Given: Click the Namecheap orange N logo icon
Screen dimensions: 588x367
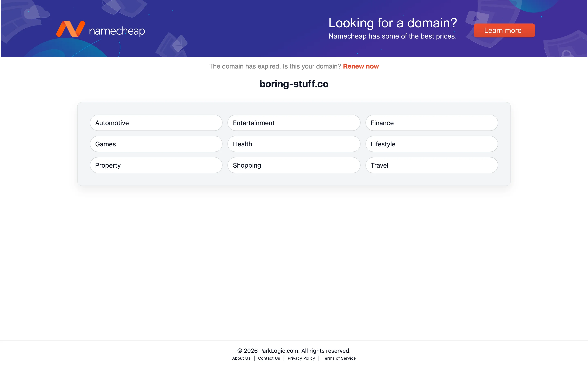Looking at the screenshot, I should click(70, 29).
